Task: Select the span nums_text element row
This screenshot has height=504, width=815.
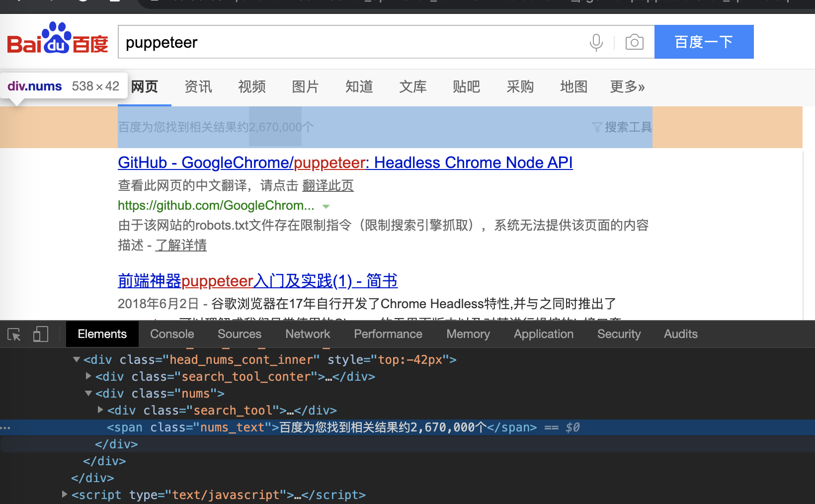Action: (407, 427)
